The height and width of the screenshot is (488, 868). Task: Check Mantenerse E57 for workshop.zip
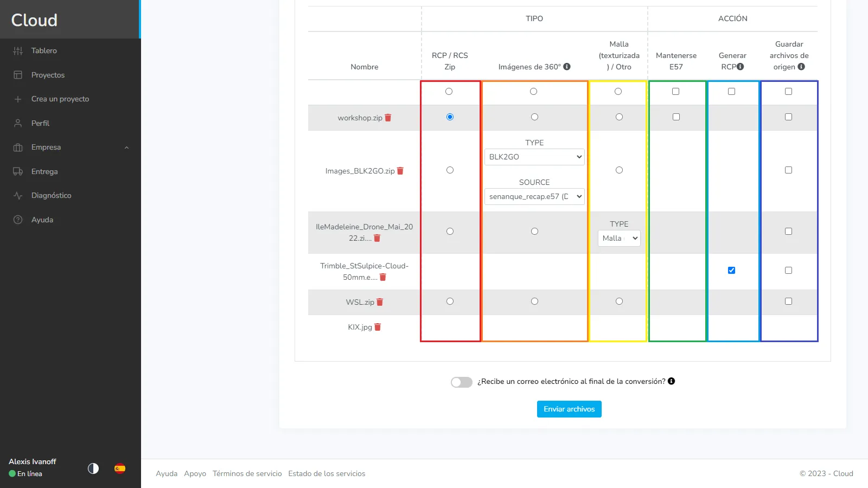click(676, 117)
